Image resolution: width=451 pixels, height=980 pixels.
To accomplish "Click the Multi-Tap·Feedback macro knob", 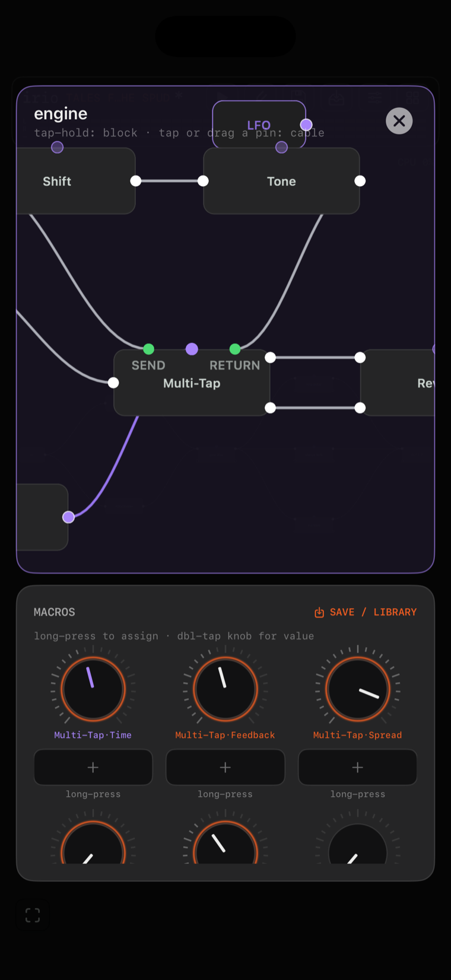I will 225,689.
